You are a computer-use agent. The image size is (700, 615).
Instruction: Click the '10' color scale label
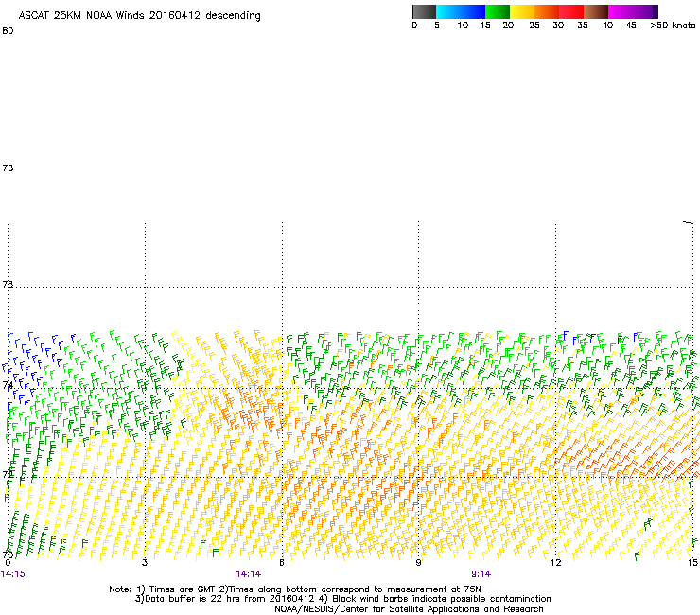coord(463,26)
